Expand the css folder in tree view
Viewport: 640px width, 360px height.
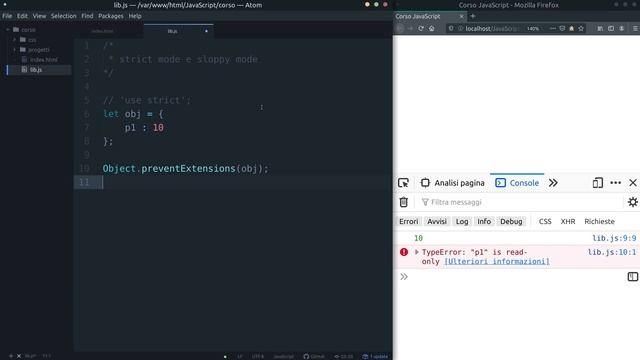pos(15,40)
